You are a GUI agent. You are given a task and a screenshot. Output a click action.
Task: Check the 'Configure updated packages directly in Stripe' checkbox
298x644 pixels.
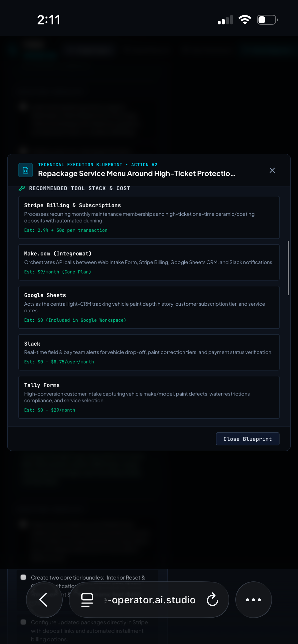(x=23, y=622)
